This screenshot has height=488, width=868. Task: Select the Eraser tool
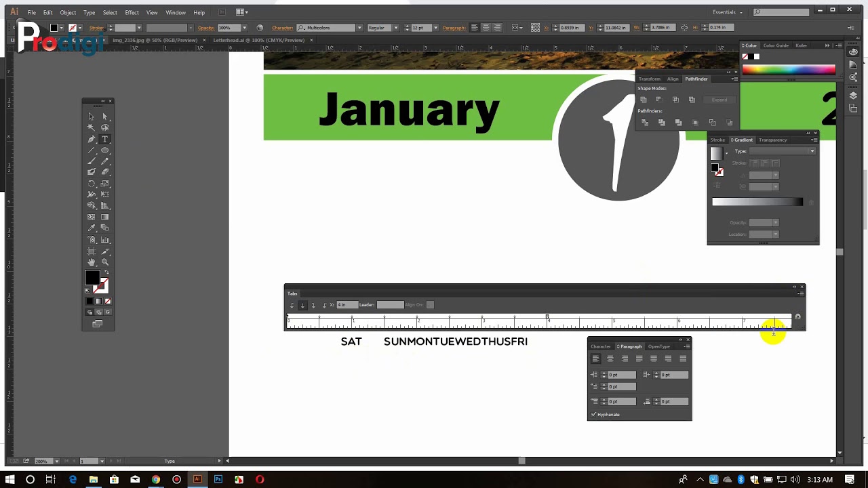point(105,172)
